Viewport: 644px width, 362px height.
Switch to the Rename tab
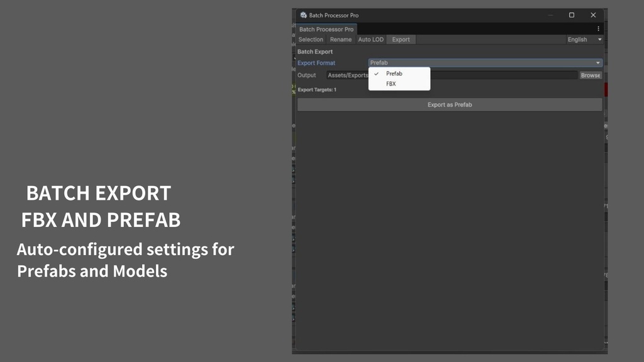pyautogui.click(x=340, y=39)
